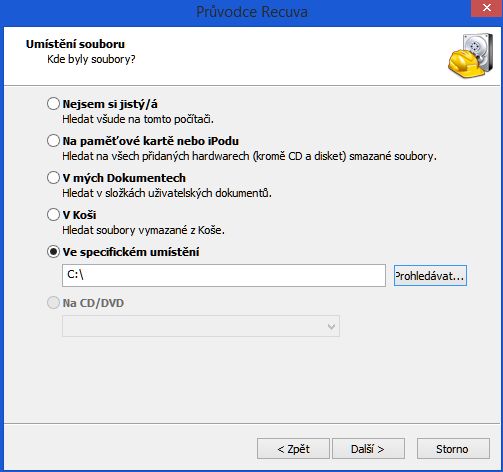Select the 'V mých Dokumentech' radio button
The image size is (503, 472).
pos(53,178)
